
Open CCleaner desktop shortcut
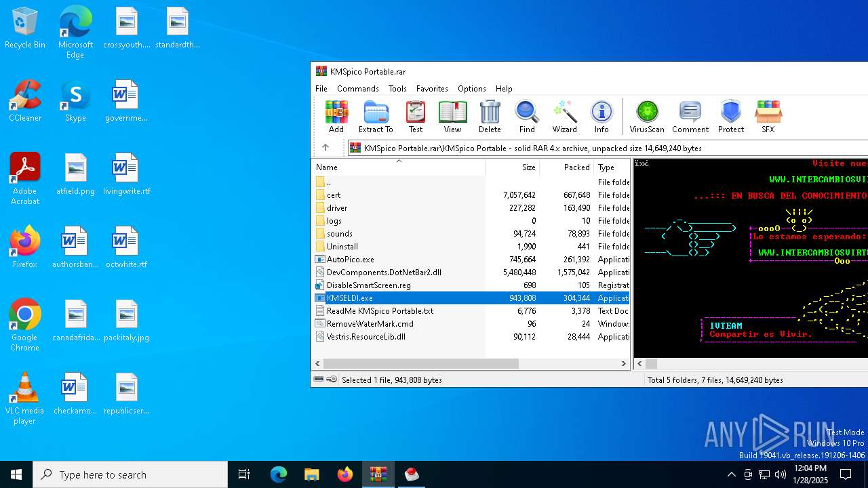point(25,102)
